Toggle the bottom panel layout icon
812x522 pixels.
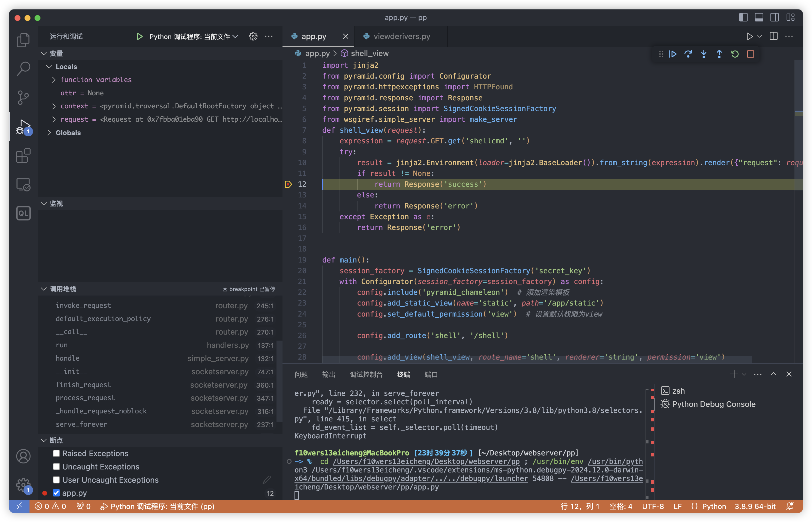tap(759, 17)
